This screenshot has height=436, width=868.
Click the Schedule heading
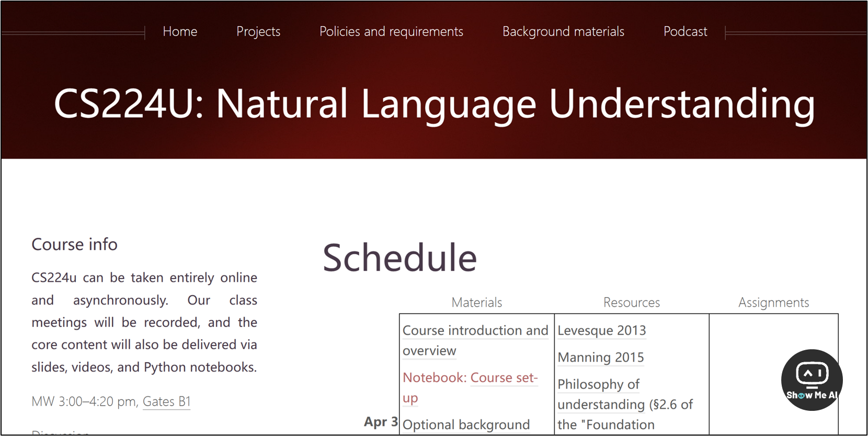coord(399,258)
